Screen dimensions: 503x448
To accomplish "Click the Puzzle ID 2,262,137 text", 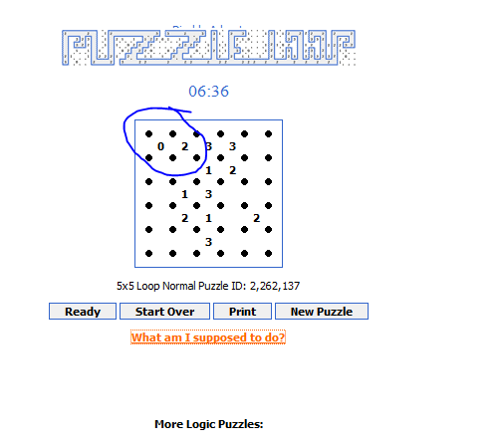I will (249, 286).
